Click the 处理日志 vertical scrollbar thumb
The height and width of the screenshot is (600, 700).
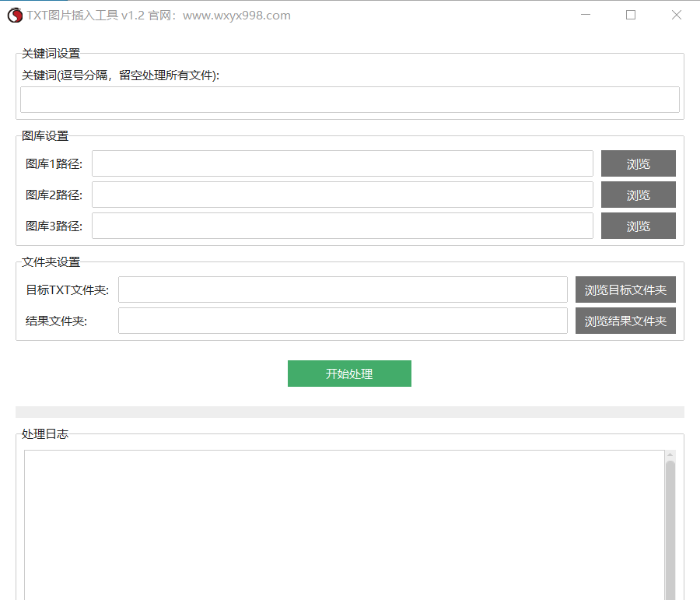[x=670, y=529]
